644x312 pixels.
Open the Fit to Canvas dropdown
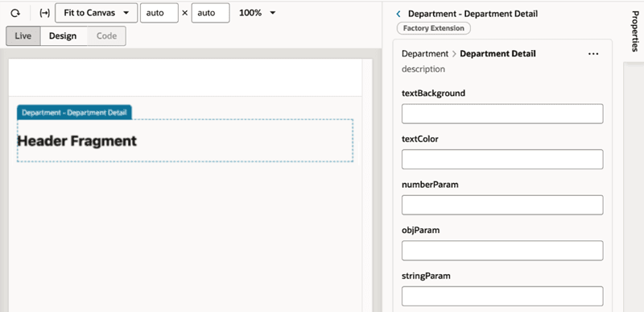tap(96, 13)
